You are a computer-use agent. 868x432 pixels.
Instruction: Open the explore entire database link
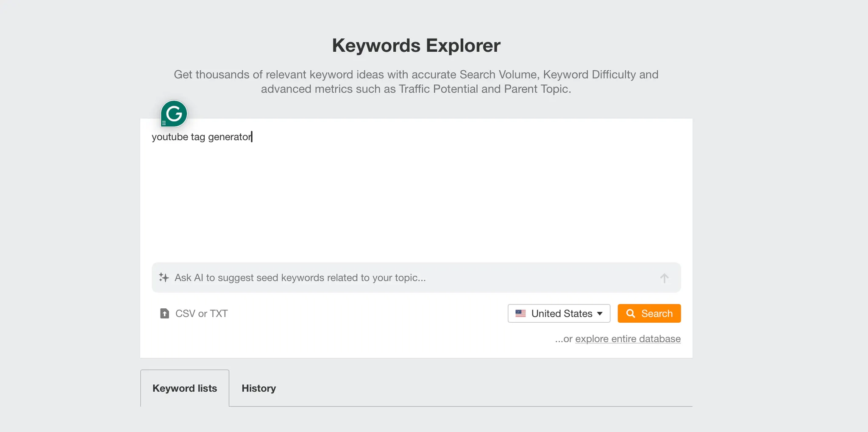(x=628, y=339)
